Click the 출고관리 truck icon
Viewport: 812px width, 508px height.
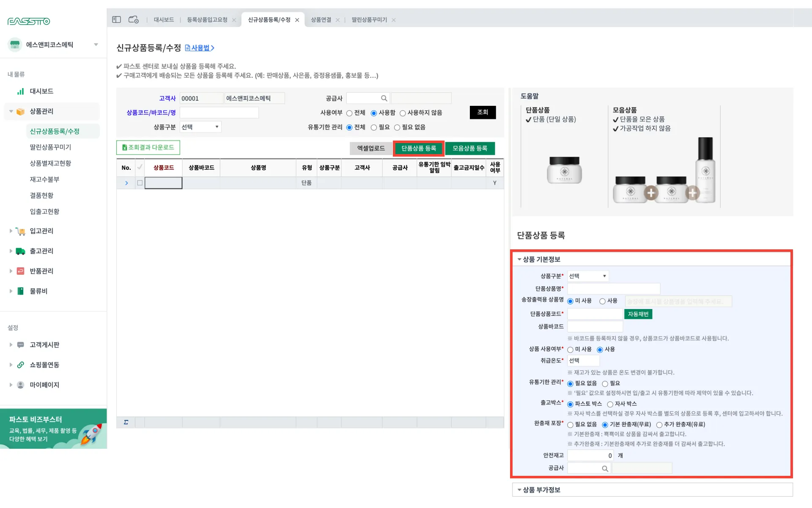pos(20,251)
